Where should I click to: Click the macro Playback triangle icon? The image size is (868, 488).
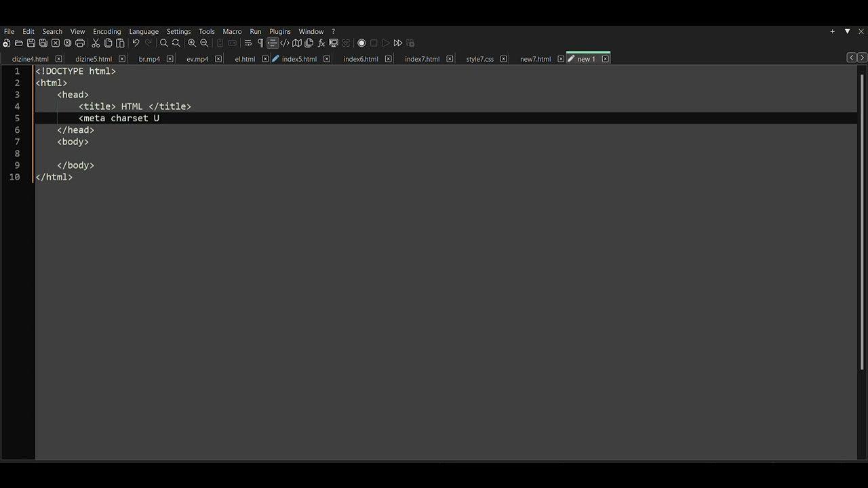386,43
